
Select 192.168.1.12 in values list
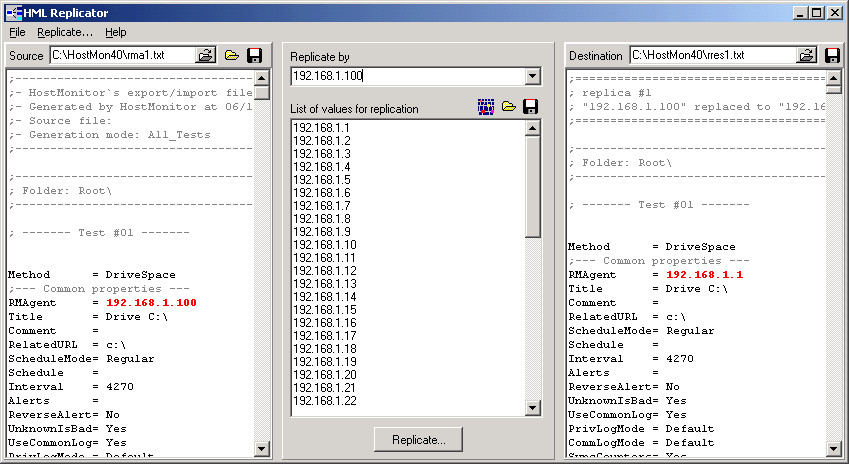click(x=325, y=271)
